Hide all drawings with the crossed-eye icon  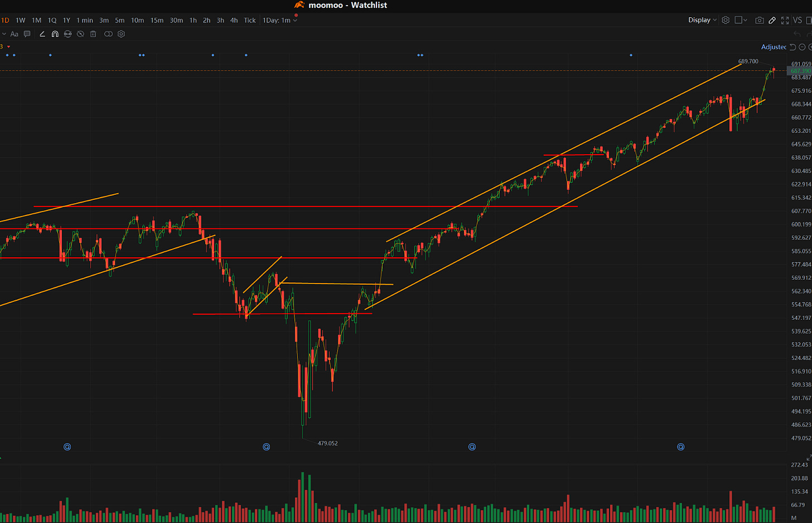(80, 34)
